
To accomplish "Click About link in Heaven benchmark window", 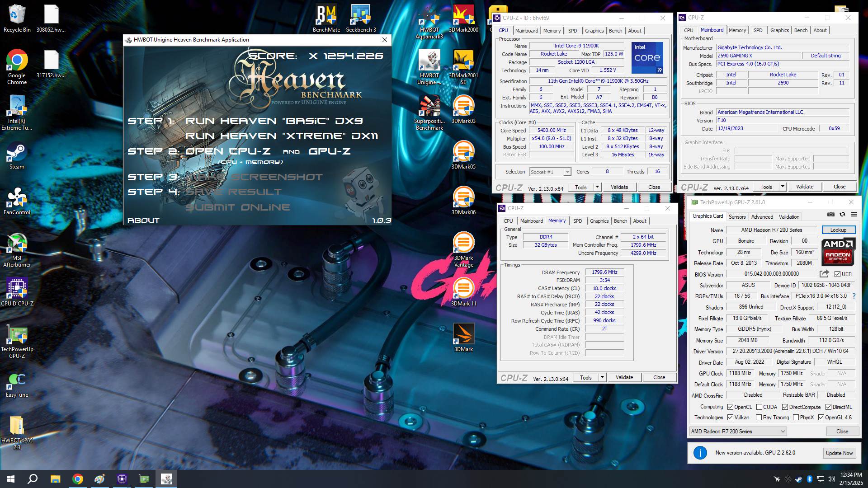I will 143,221.
